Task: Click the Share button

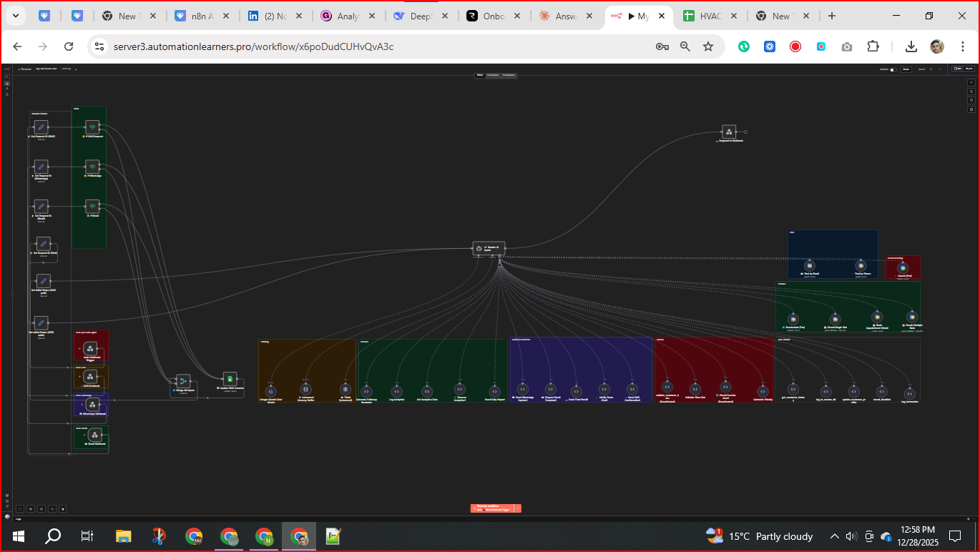Action: pyautogui.click(x=906, y=69)
